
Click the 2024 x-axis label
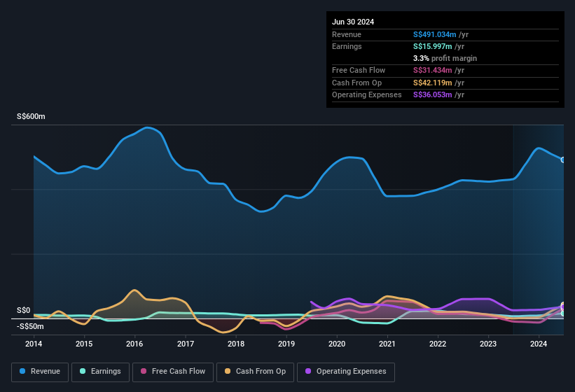click(x=539, y=344)
